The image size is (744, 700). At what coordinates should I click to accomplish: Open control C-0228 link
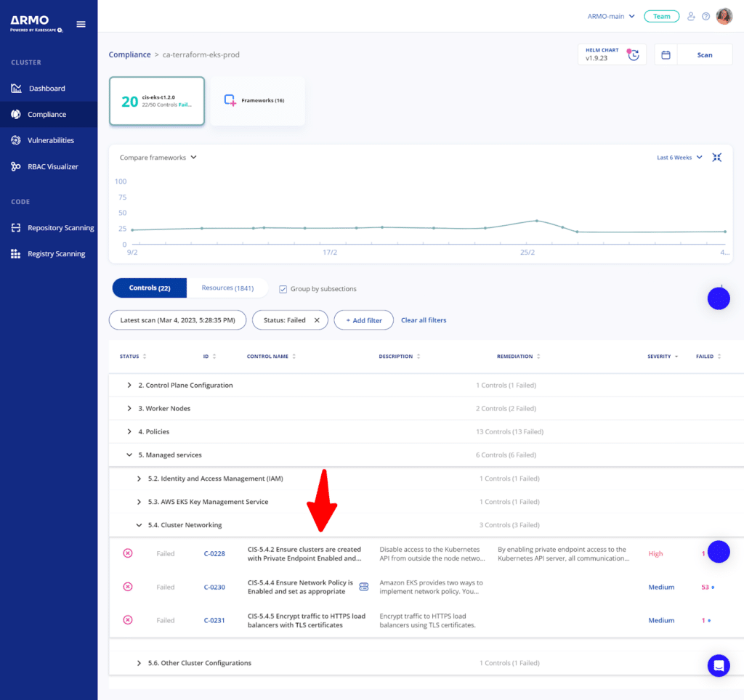214,553
